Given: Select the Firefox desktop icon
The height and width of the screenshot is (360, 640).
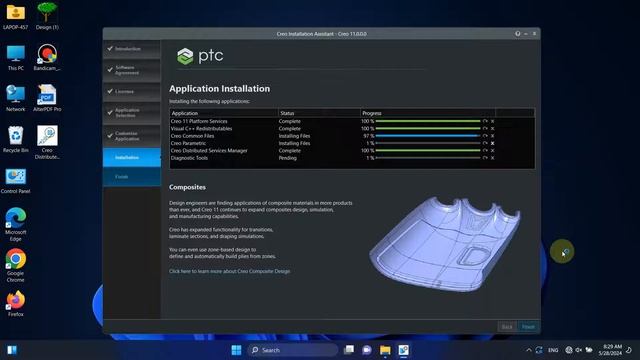Looking at the screenshot, I should pyautogui.click(x=16, y=303).
